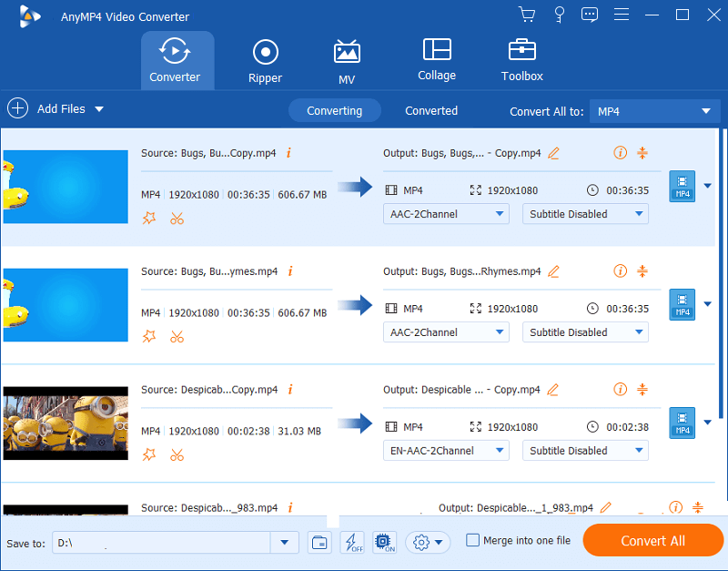Show source info for Despicab...Copy.mp4
Screen dimensions: 728x571
point(290,390)
